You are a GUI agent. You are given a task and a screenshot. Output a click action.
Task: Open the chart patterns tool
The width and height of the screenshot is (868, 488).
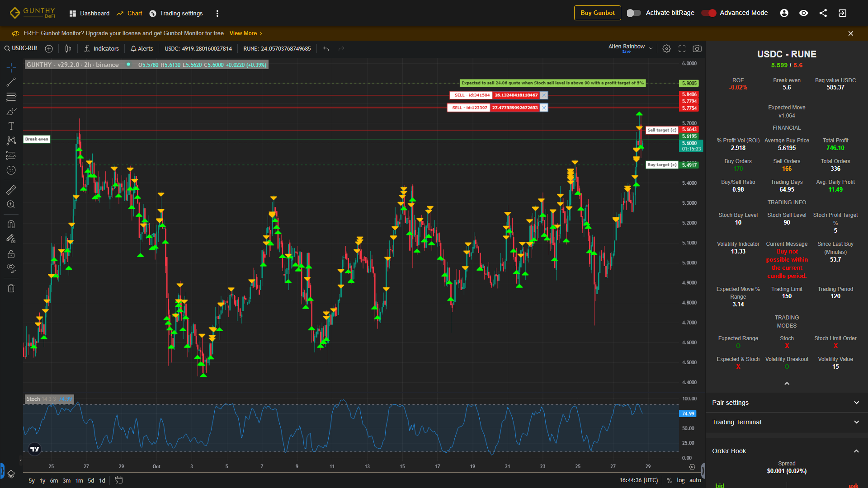tap(11, 141)
